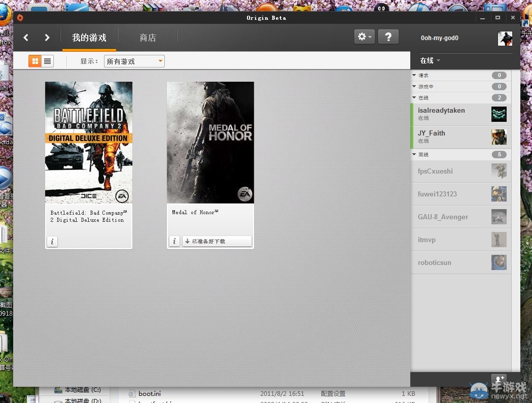Click isalreadytaken's avatar picture
The image size is (532, 403).
[499, 114]
